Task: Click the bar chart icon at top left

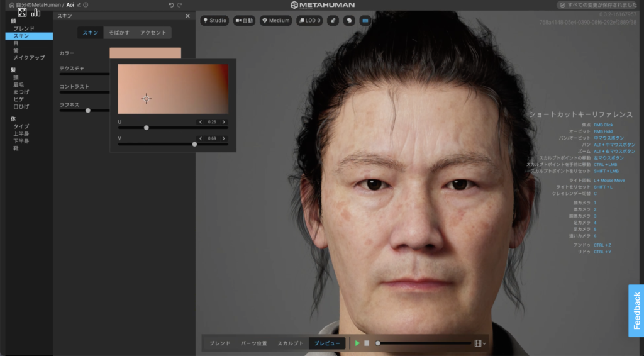Action: point(36,13)
